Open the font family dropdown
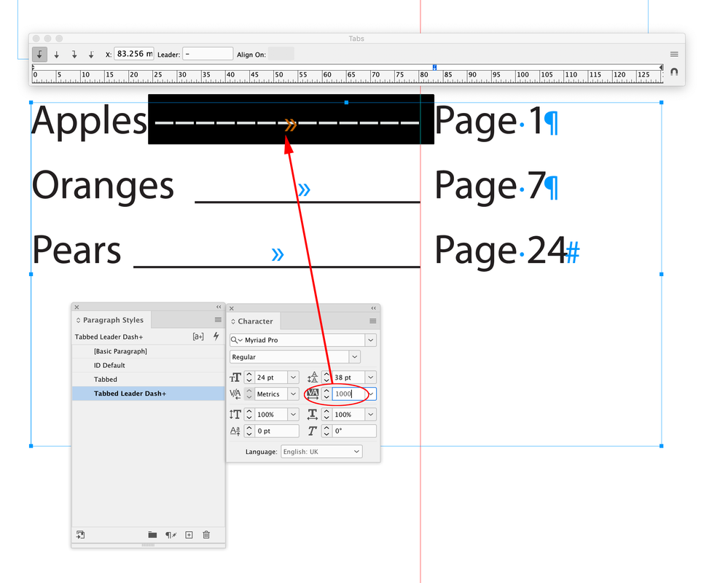This screenshot has height=583, width=728. click(x=370, y=340)
